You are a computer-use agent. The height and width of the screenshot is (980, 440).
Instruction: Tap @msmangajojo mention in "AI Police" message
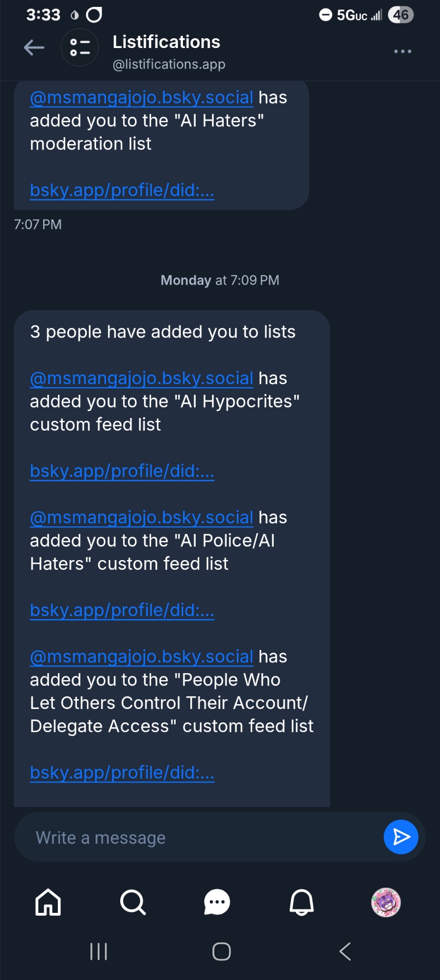pos(141,517)
